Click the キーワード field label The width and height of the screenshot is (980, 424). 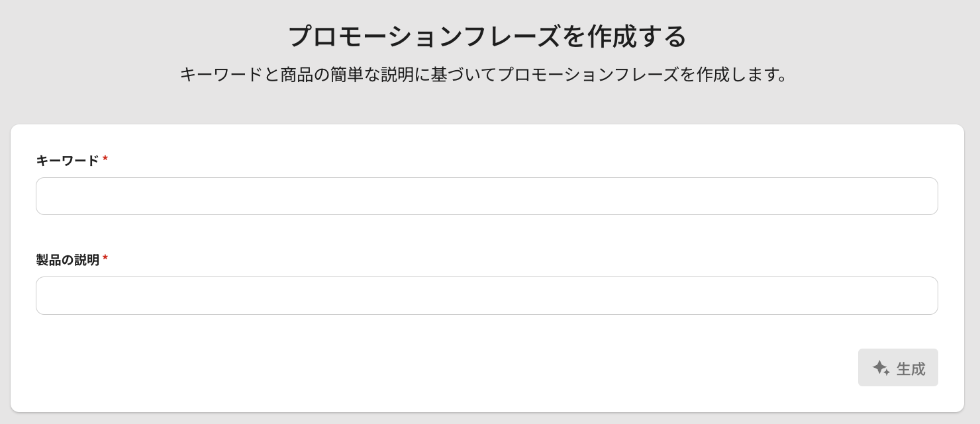67,161
